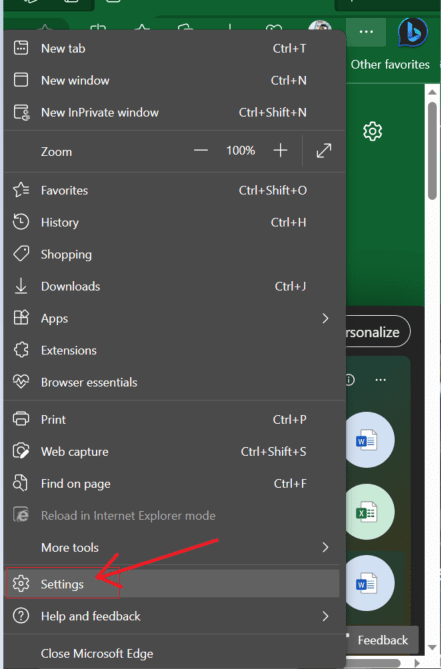Screen dimensions: 441x669
Task: Enter full screen via the expand arrows icon
Action: coord(324,151)
